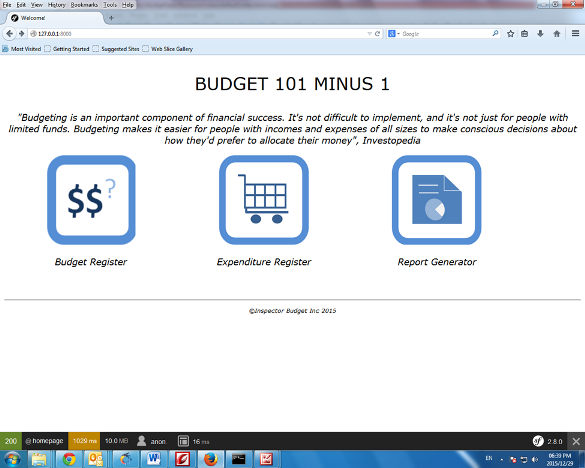Click the 200 status code in debug toolbar
Screen dimensions: 585x468
tap(11, 441)
